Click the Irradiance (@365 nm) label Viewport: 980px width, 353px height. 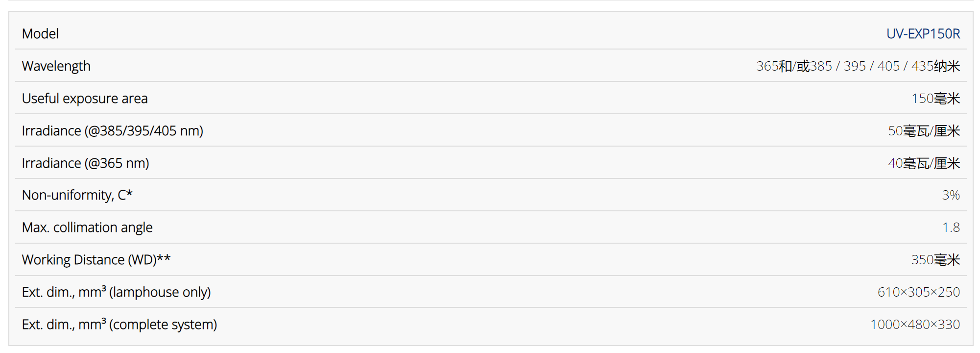pos(85,163)
